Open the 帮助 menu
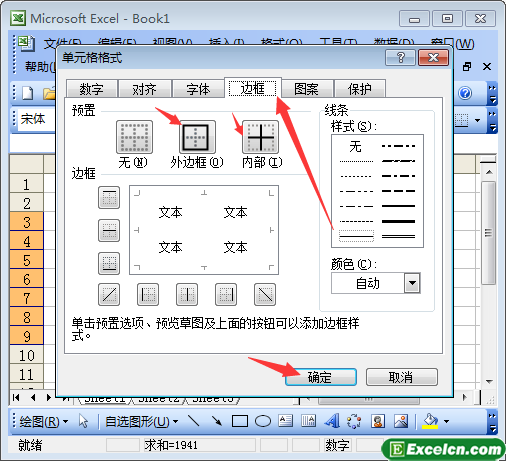This screenshot has height=461, width=506. tap(40, 67)
